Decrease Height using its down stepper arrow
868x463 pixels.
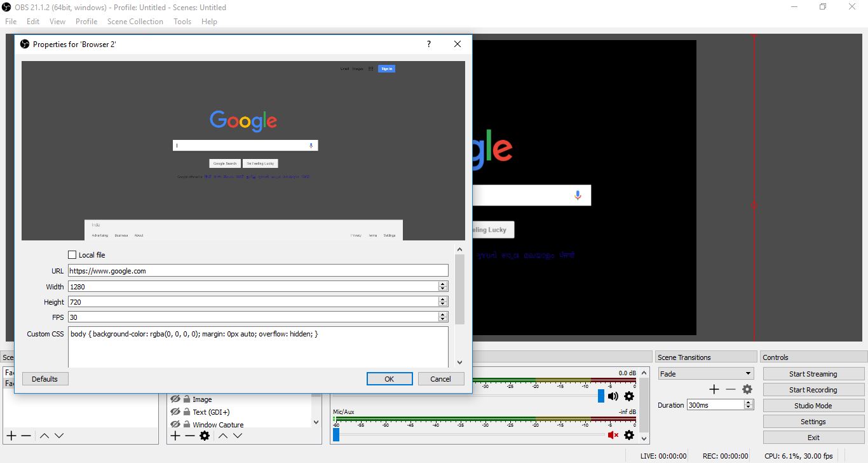click(443, 304)
